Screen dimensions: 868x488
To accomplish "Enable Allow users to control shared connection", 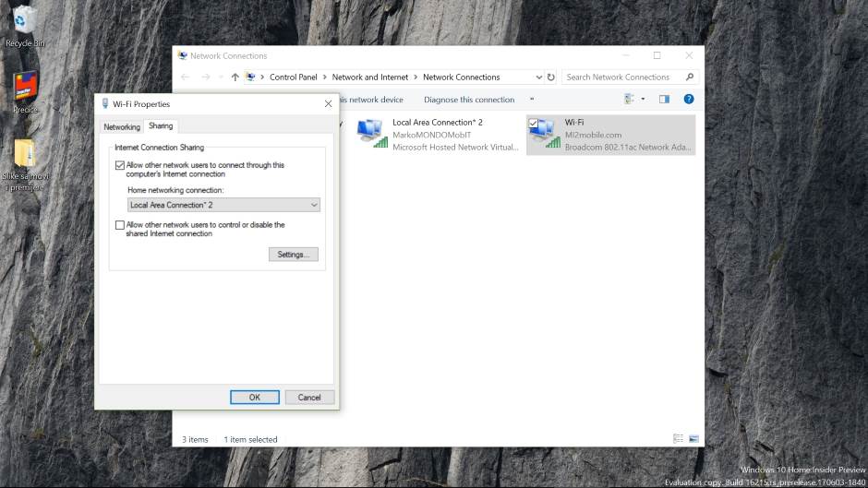I will [119, 225].
